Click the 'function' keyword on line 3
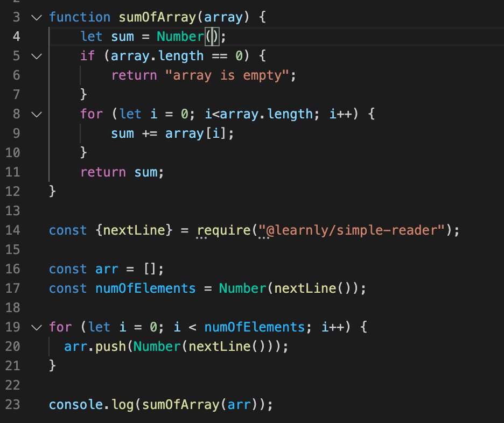Image resolution: width=504 pixels, height=423 pixels. [x=80, y=17]
